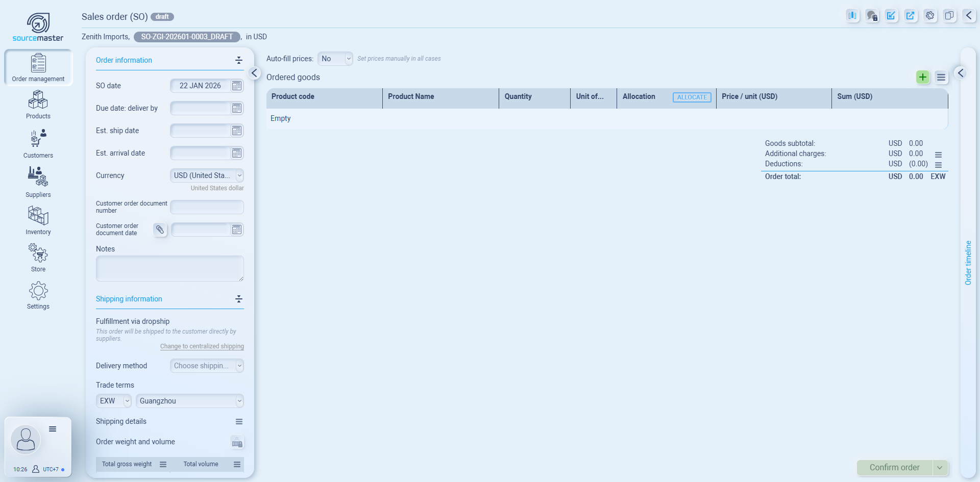Open the Delivery method dropdown
The width and height of the screenshot is (980, 482).
pyautogui.click(x=207, y=366)
